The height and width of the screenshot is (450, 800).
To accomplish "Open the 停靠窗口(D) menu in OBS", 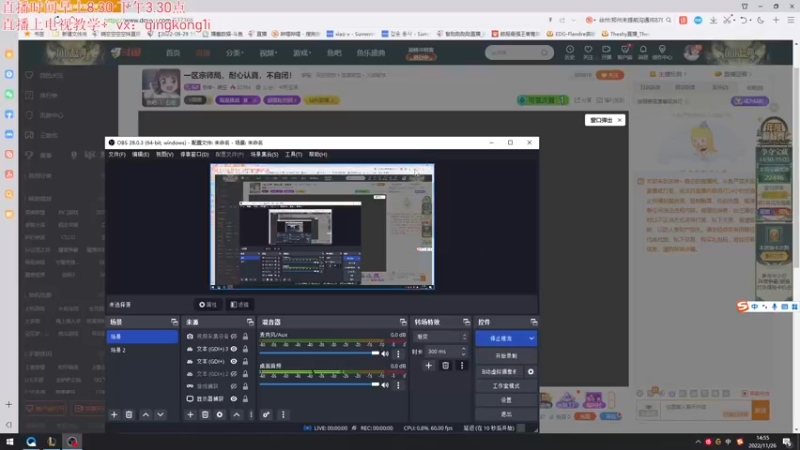I will [194, 155].
